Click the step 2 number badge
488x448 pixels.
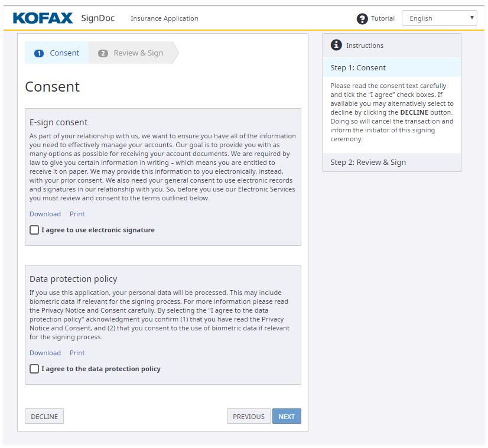(103, 53)
